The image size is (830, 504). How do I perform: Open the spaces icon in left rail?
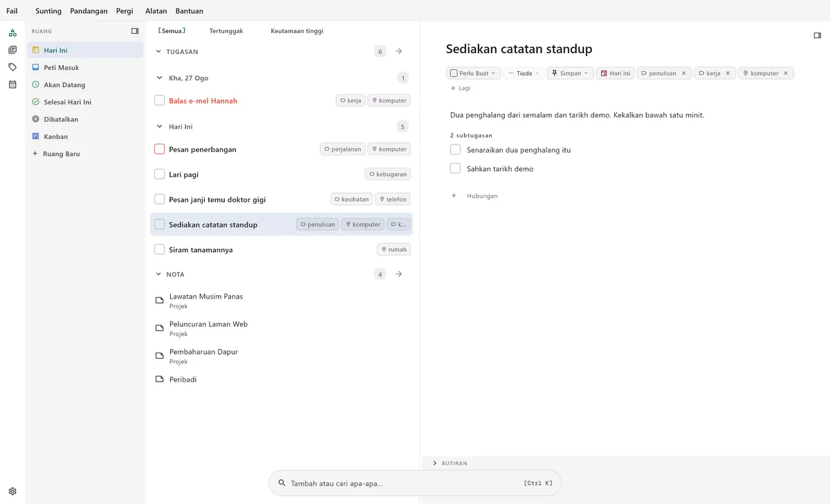(x=12, y=32)
